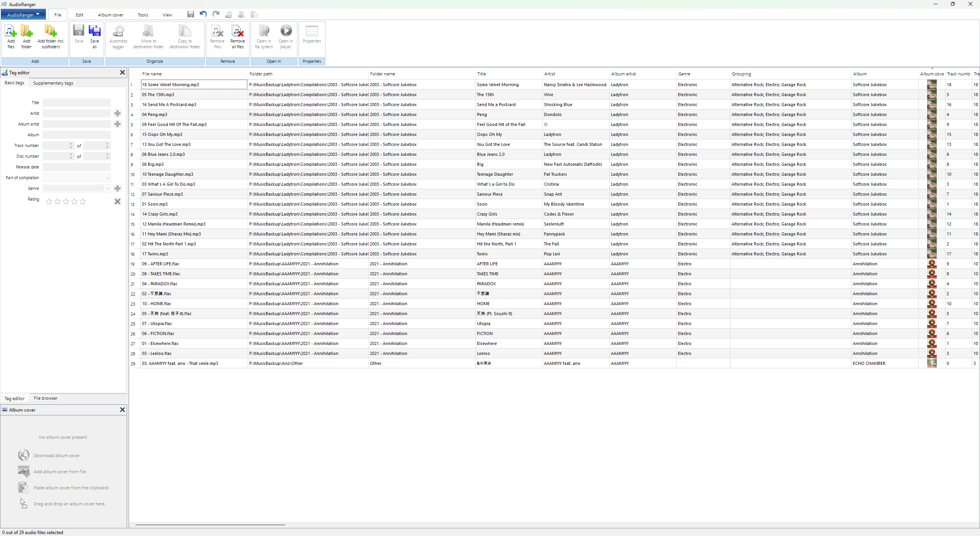Click Paste album cover from the clipboard
The height and width of the screenshot is (536, 980).
pos(71,488)
